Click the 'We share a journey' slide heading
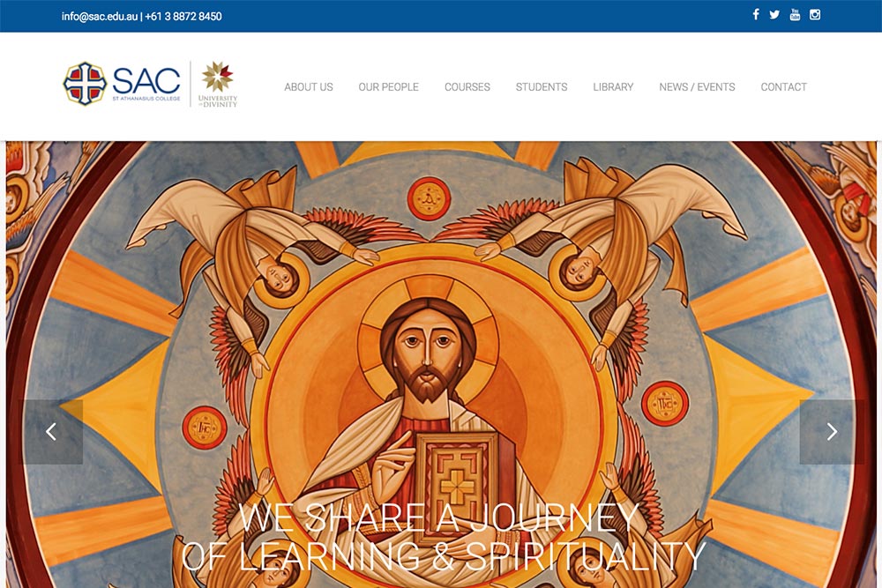Screen dimensions: 882x588 click(x=438, y=517)
